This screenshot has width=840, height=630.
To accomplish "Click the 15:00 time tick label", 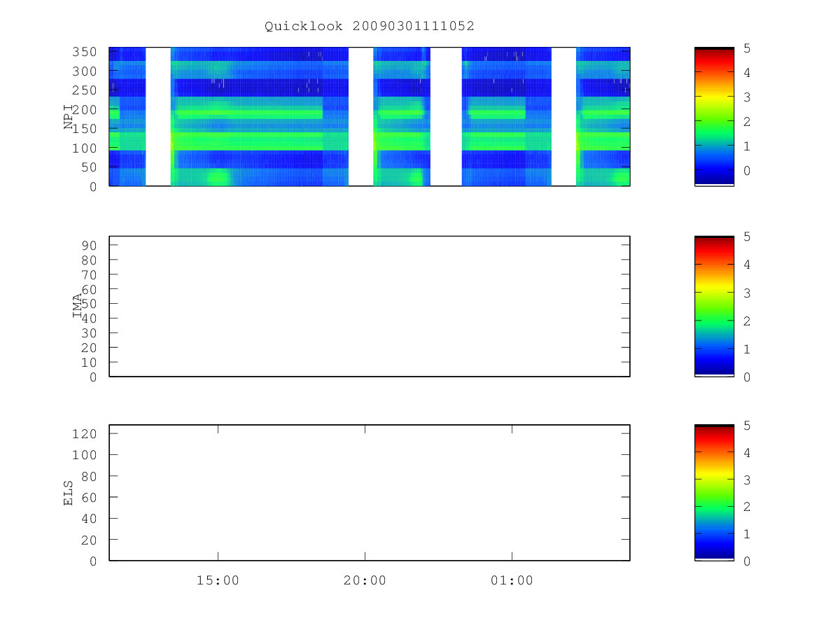I will [x=218, y=580].
